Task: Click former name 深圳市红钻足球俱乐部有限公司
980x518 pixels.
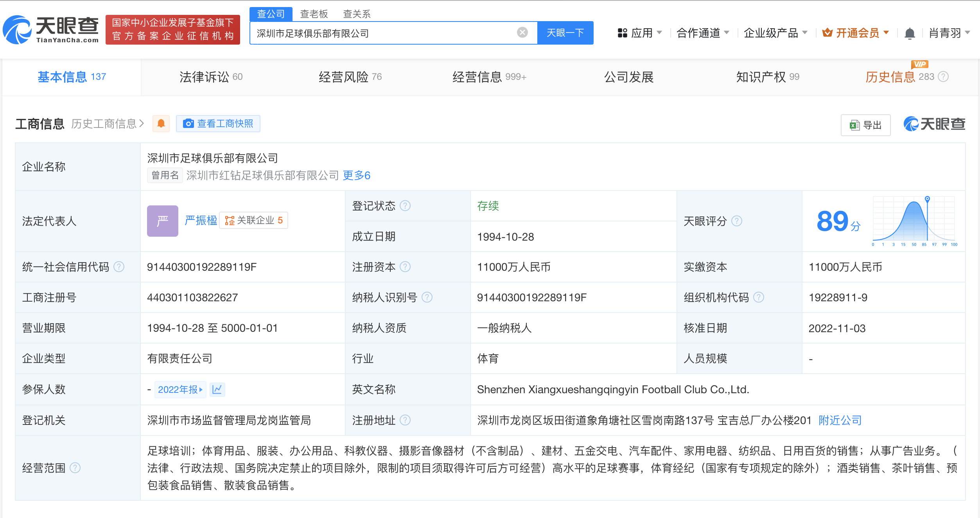Action: (x=262, y=175)
